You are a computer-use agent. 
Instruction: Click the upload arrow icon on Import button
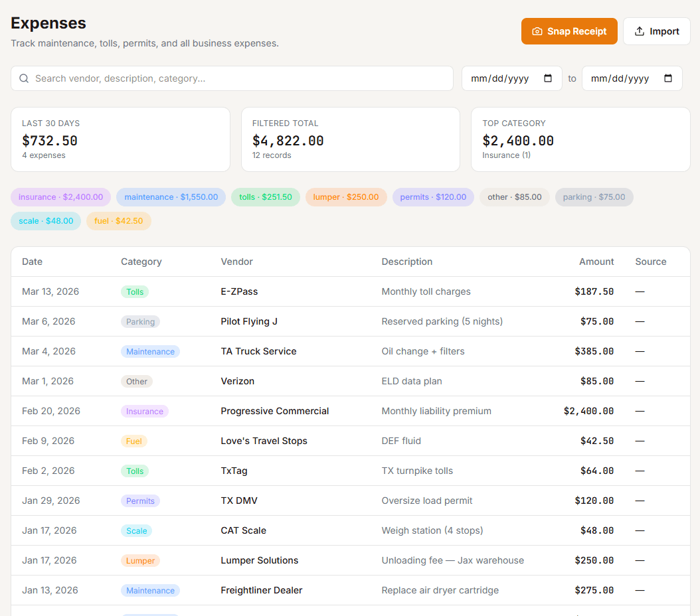640,31
